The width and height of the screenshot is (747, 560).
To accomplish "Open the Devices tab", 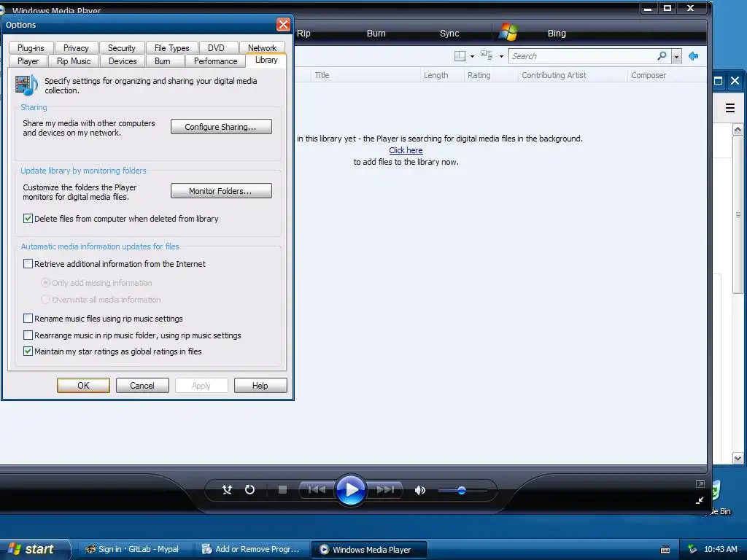I will point(123,61).
